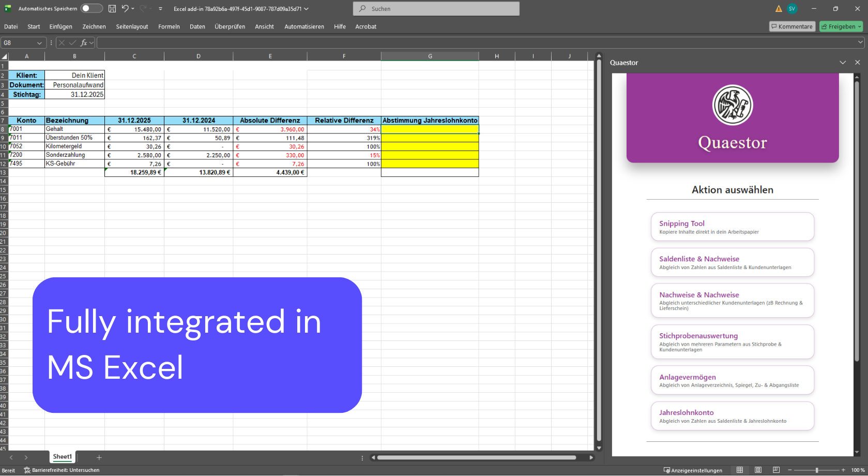Add a new sheet with plus icon
The width and height of the screenshot is (868, 476).
coord(99,457)
